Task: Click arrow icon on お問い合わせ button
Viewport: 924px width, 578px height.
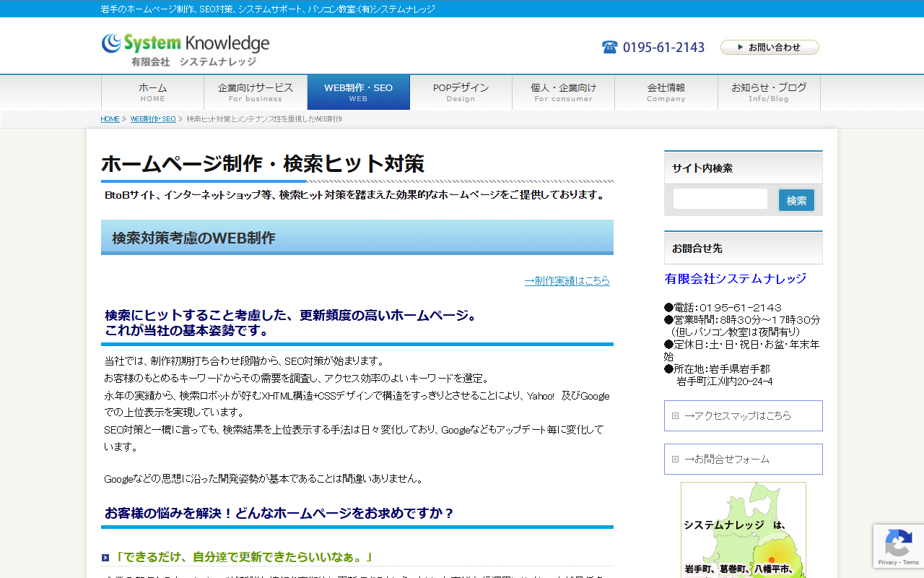Action: pyautogui.click(x=740, y=47)
